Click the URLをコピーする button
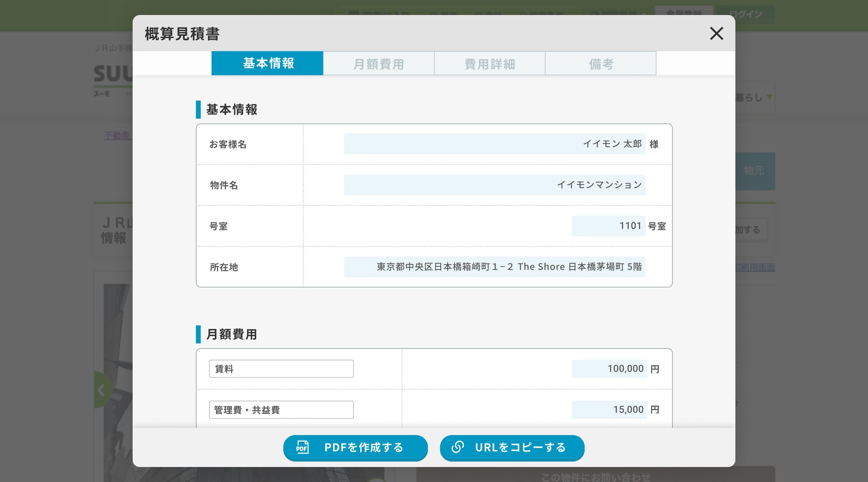This screenshot has height=482, width=868. coord(512,448)
